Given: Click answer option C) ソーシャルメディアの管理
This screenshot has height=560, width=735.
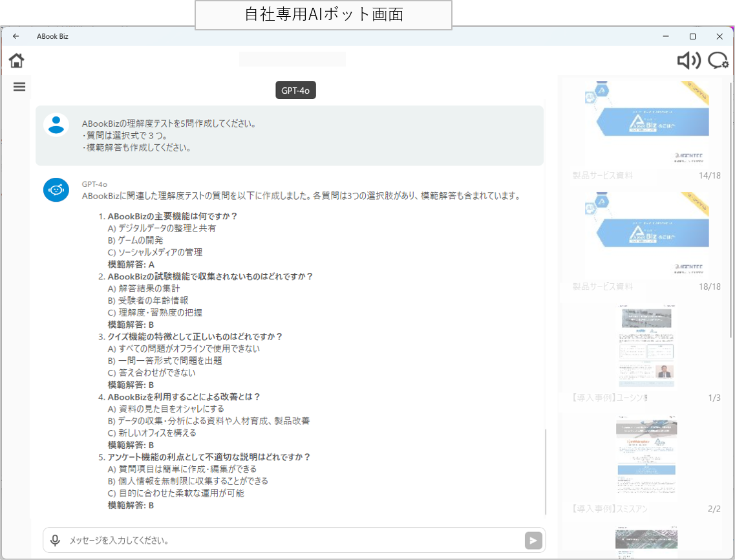Looking at the screenshot, I should tap(155, 252).
